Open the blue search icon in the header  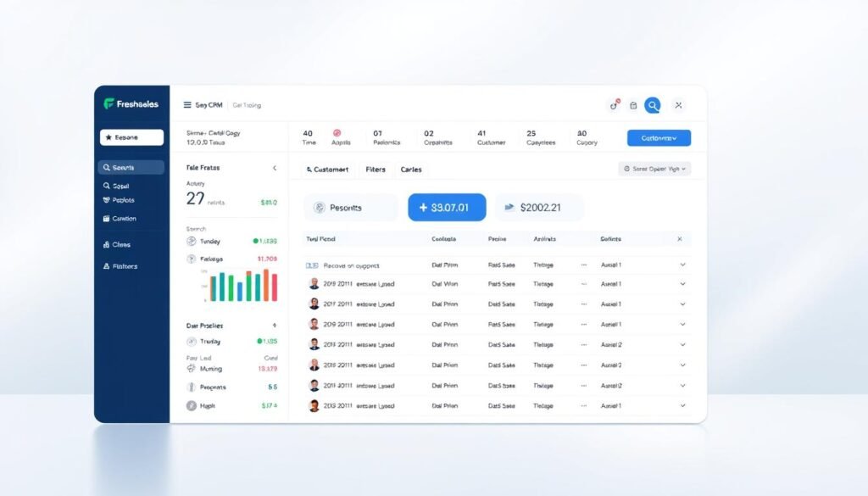point(651,105)
